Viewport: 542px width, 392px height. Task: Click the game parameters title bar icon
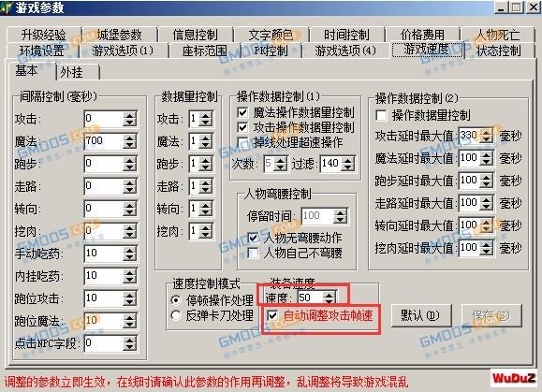7,7
